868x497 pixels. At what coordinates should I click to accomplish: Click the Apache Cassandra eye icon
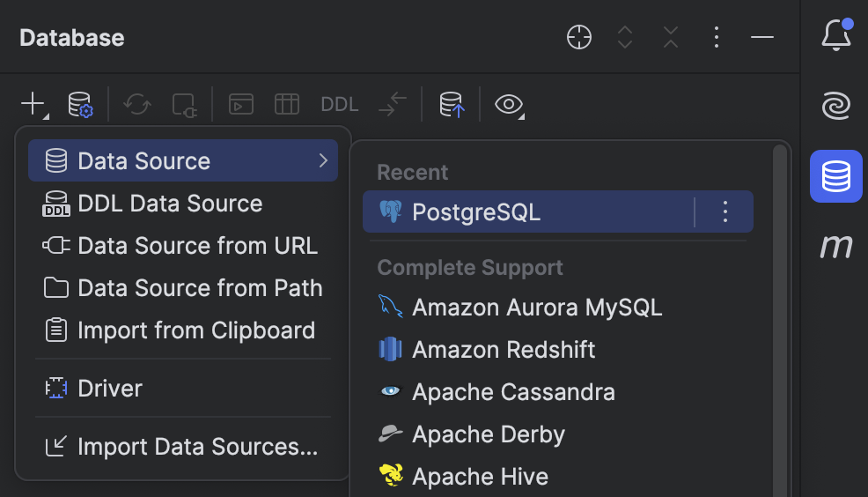point(390,391)
